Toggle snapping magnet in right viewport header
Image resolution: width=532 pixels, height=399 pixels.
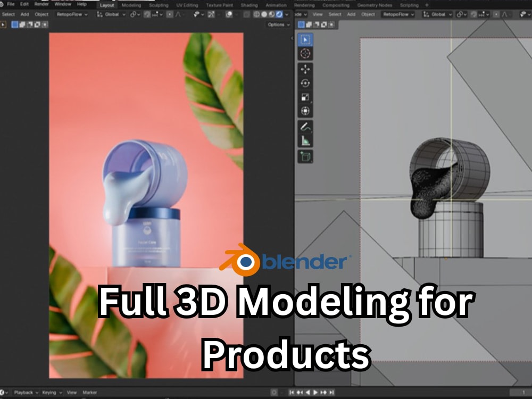[473, 14]
